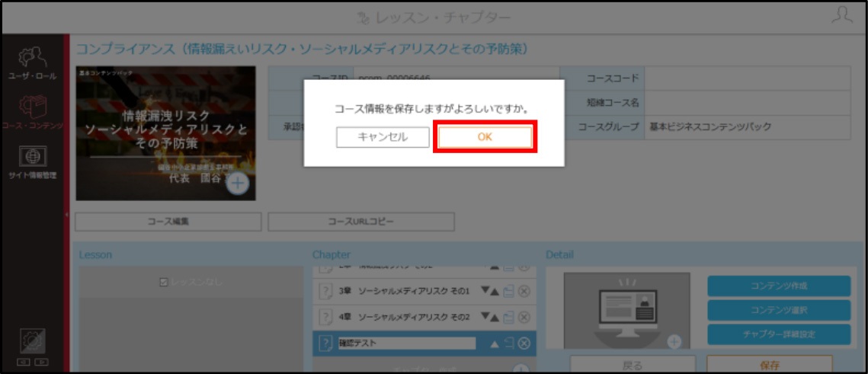
Task: Confirm saving with the OK button
Action: tap(485, 137)
